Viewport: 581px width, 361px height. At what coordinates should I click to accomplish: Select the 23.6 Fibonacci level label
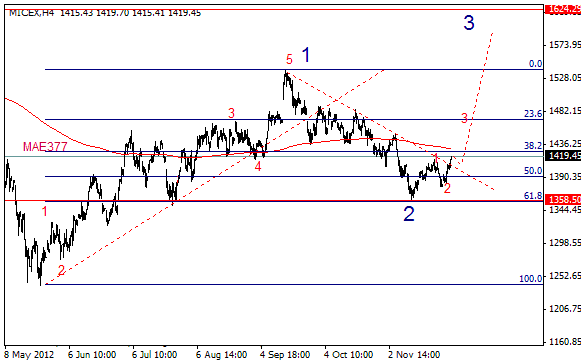[533, 113]
